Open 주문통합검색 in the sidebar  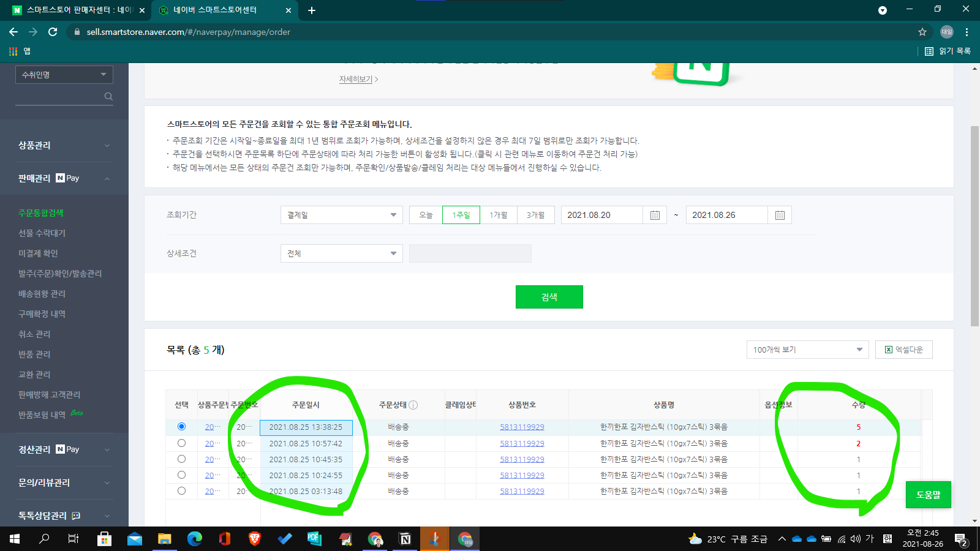pyautogui.click(x=41, y=212)
